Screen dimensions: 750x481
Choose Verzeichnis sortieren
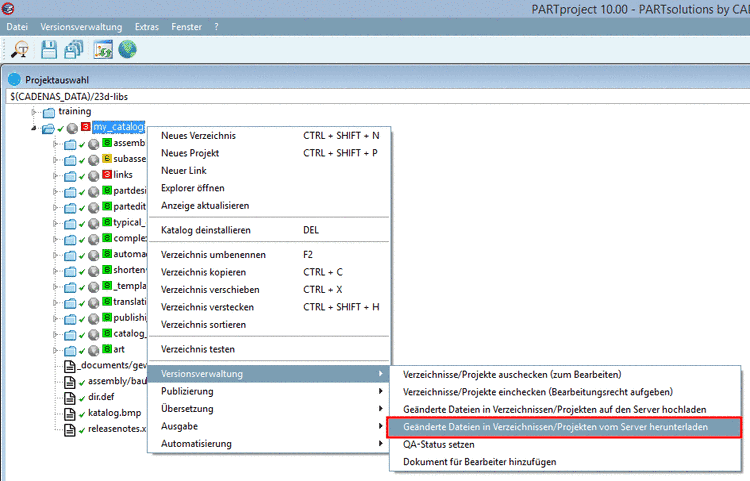[269, 325]
